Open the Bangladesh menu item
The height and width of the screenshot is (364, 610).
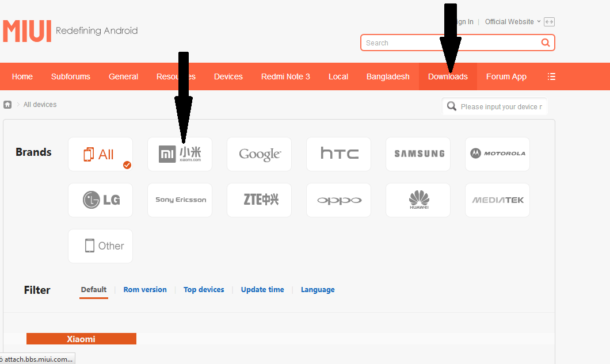point(388,76)
